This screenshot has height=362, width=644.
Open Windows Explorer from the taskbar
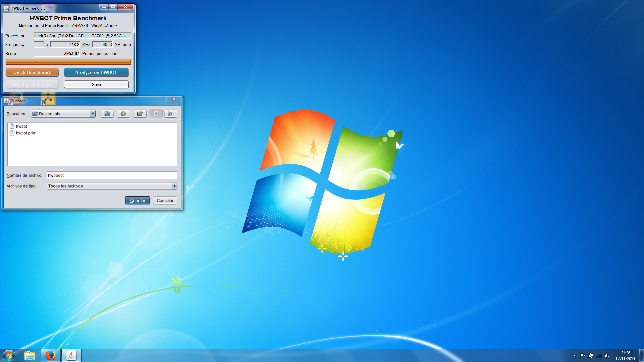point(30,355)
